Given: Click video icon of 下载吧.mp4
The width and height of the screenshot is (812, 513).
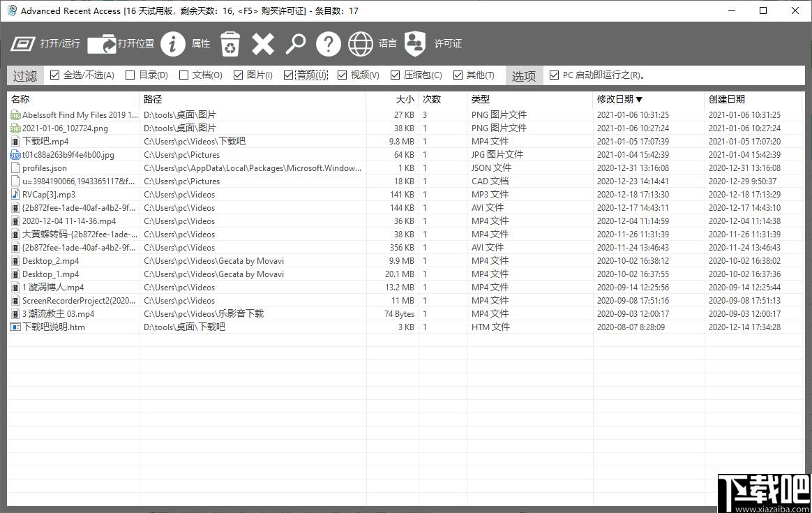Looking at the screenshot, I should pyautogui.click(x=15, y=142).
